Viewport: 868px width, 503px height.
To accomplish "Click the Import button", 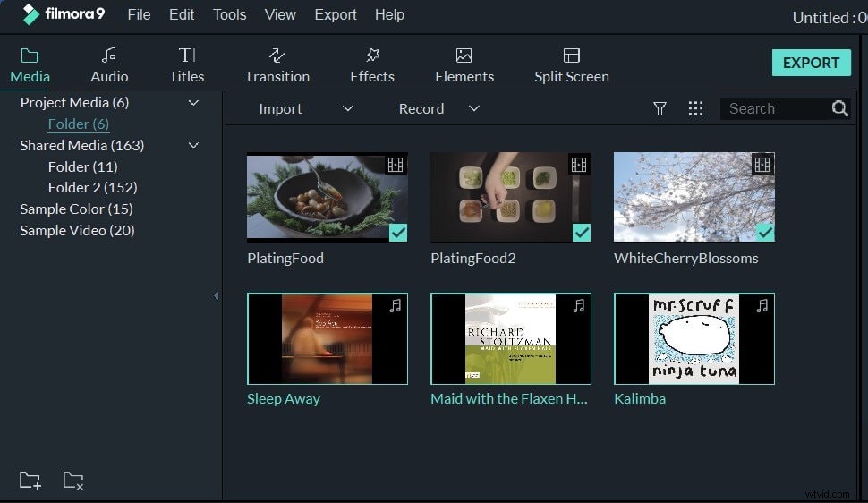I will (x=280, y=108).
